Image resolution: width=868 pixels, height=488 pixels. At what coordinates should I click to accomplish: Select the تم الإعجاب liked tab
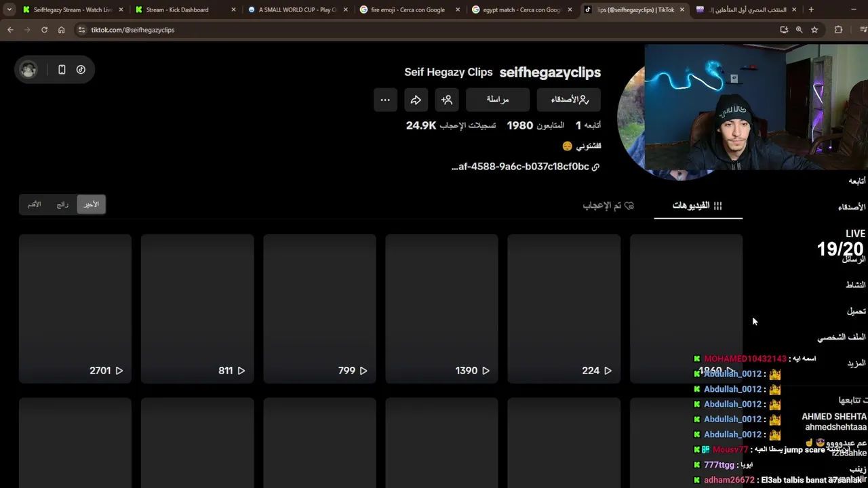[608, 205]
